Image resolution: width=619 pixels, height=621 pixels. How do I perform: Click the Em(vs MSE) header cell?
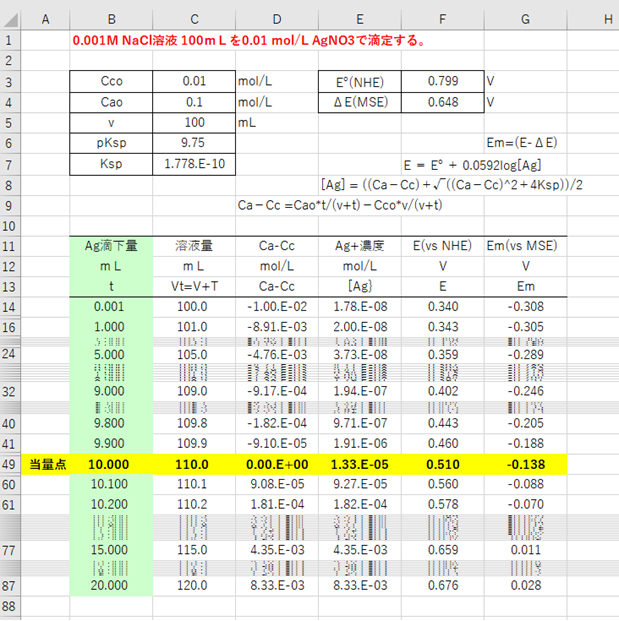(x=525, y=246)
